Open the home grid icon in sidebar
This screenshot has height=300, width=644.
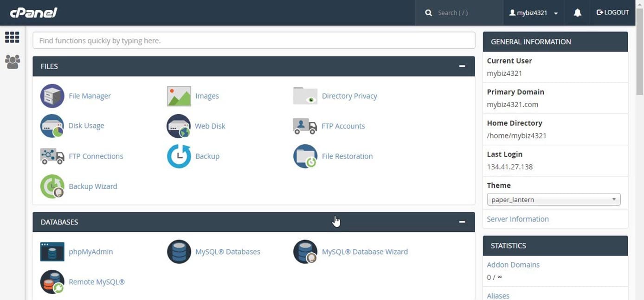coord(12,37)
